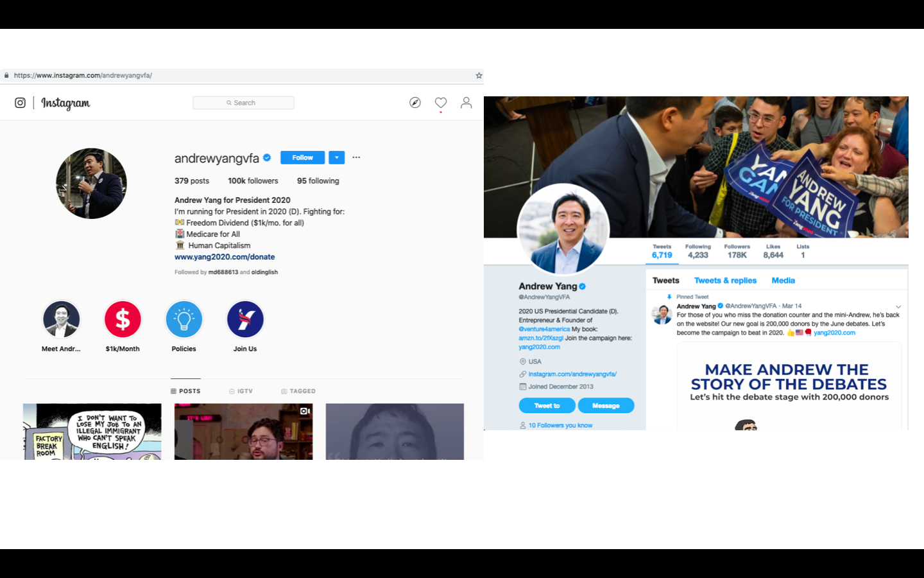Open the Meet Andr... story highlight
This screenshot has height=578, width=924.
point(62,319)
